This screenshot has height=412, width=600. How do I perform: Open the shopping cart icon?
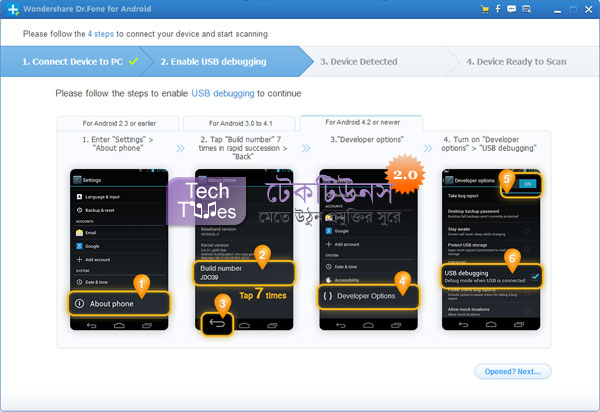(485, 9)
